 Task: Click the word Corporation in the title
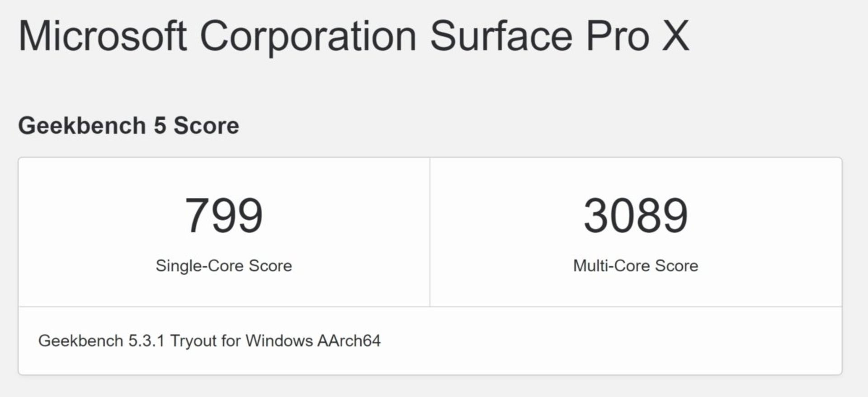pyautogui.click(x=308, y=36)
